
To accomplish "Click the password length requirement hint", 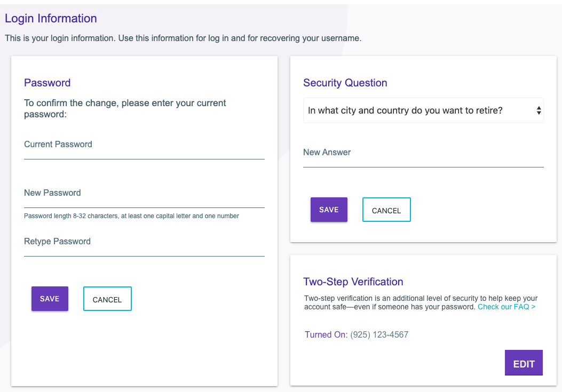I will (x=131, y=216).
